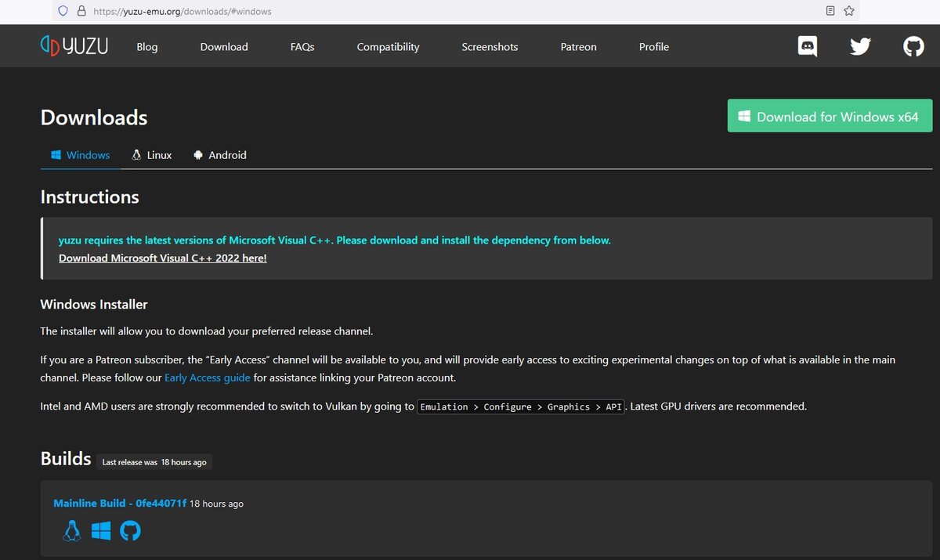Open the GitHub icon in the header
This screenshot has width=940, height=560.
click(913, 47)
